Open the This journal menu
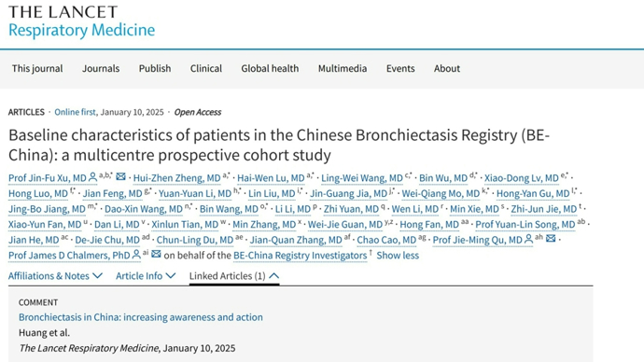 37,68
